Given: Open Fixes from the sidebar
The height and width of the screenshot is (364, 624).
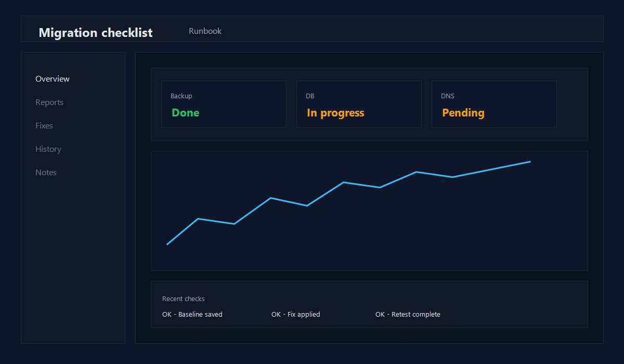Looking at the screenshot, I should click(x=44, y=126).
